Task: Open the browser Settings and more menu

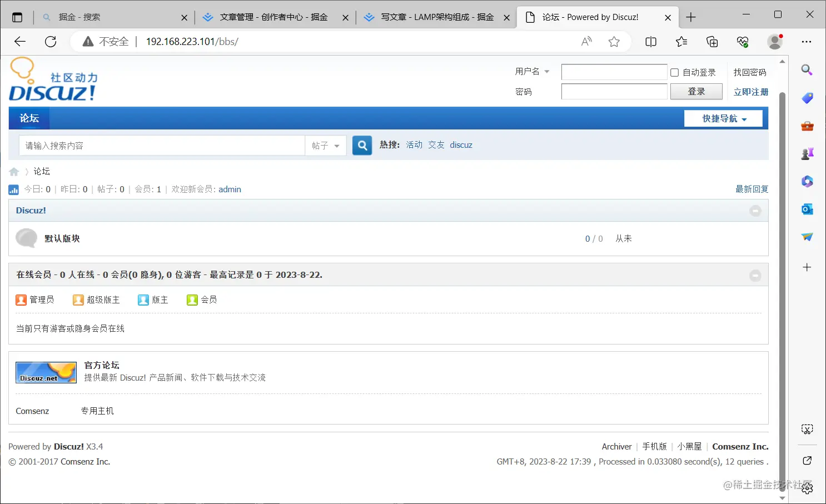Action: [x=807, y=42]
